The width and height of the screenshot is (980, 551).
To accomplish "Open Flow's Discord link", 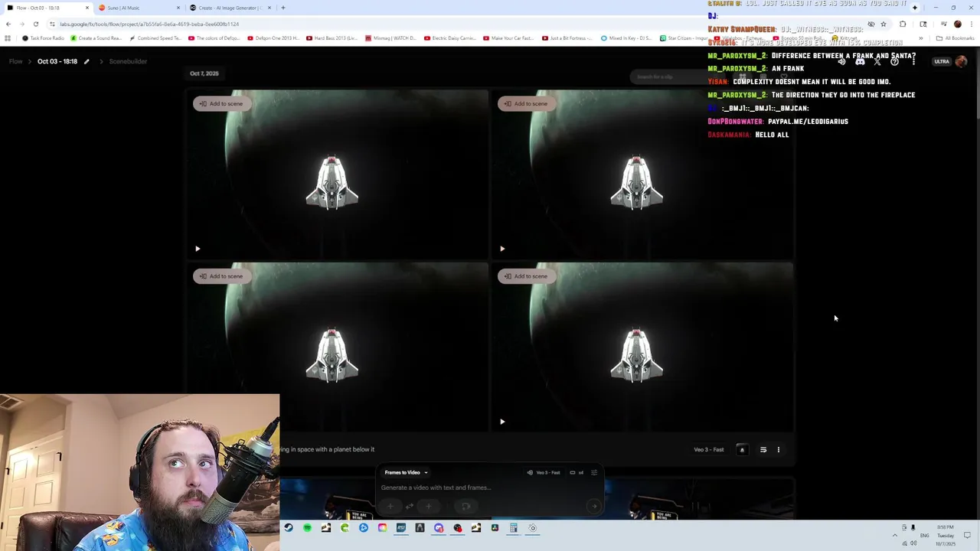I will 860,61.
